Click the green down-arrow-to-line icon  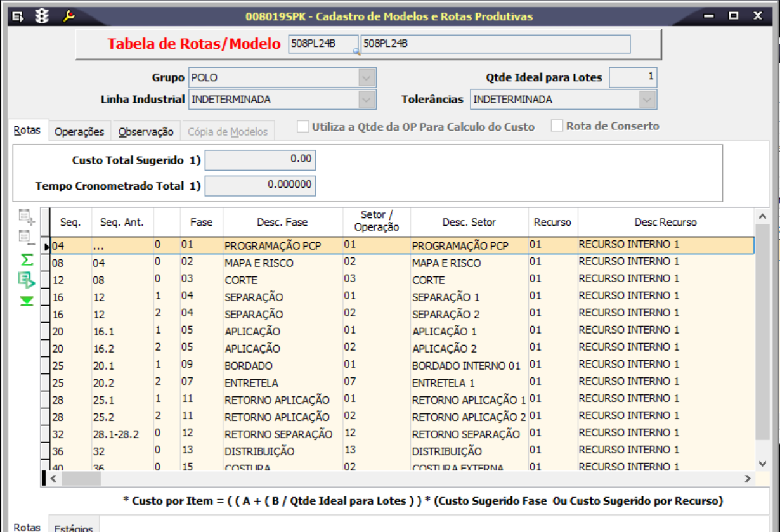pos(27,301)
